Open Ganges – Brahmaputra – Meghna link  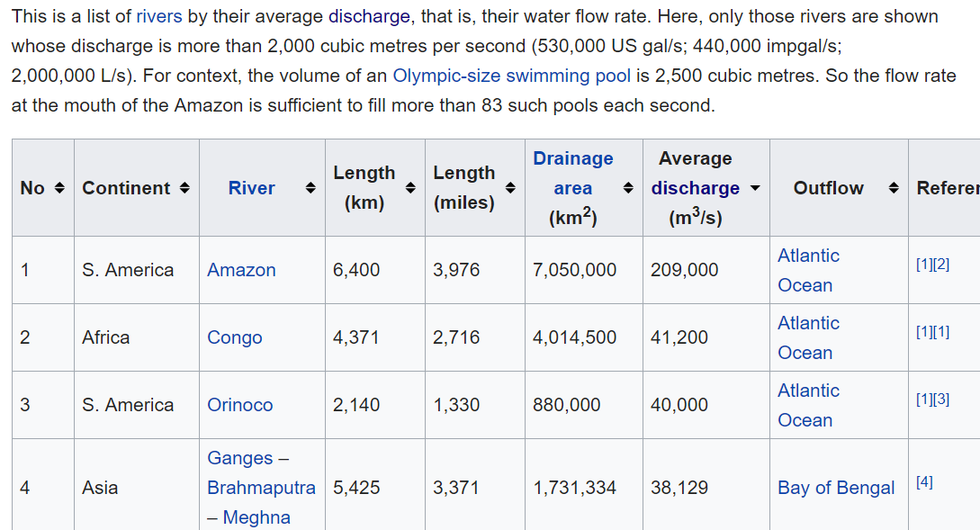click(x=261, y=488)
